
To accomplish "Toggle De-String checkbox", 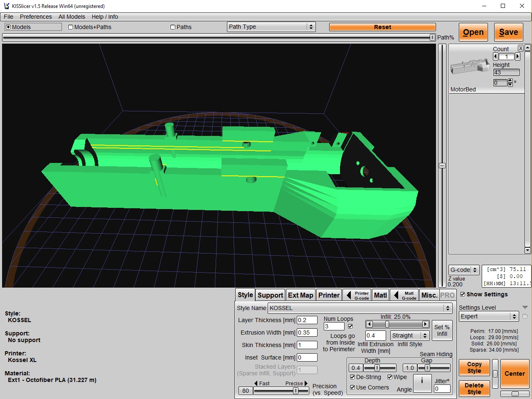I will point(352,377).
